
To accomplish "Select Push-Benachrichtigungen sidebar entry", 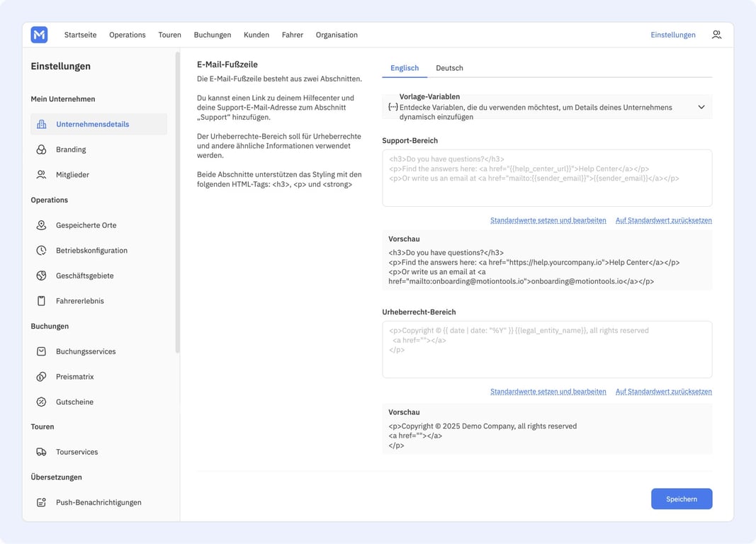I will pyautogui.click(x=98, y=502).
